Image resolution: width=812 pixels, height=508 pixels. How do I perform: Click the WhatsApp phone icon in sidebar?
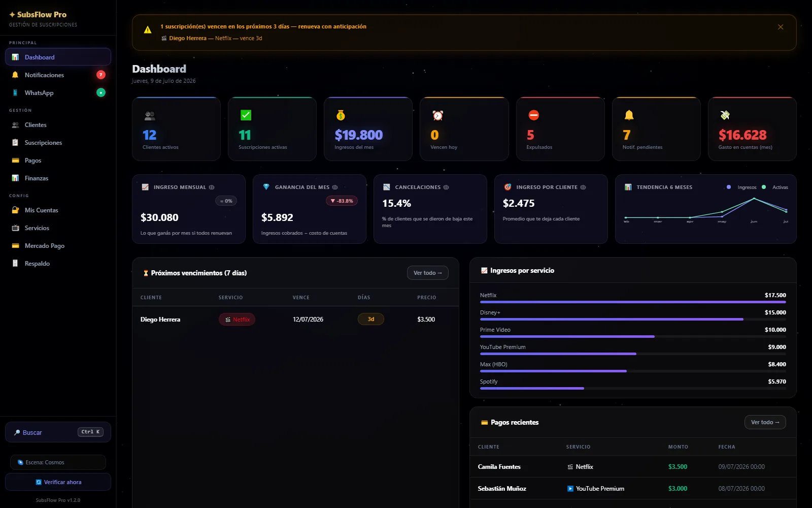click(15, 92)
